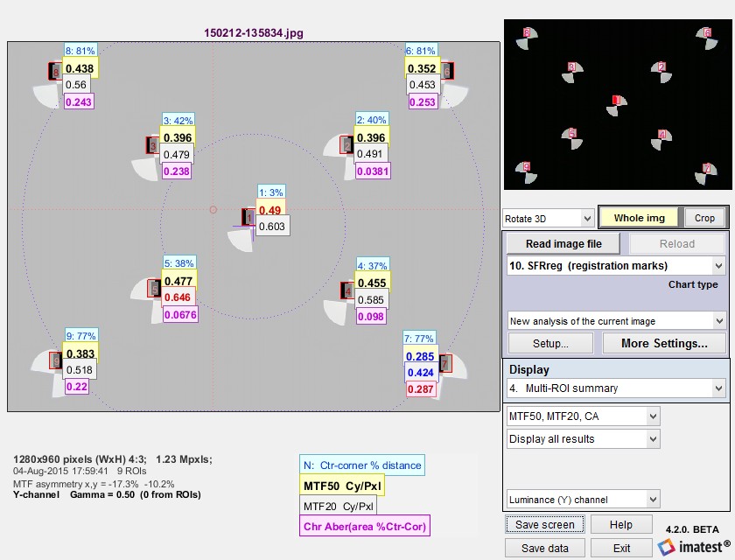Open the Multi-ROI summary display dropdown

point(616,388)
